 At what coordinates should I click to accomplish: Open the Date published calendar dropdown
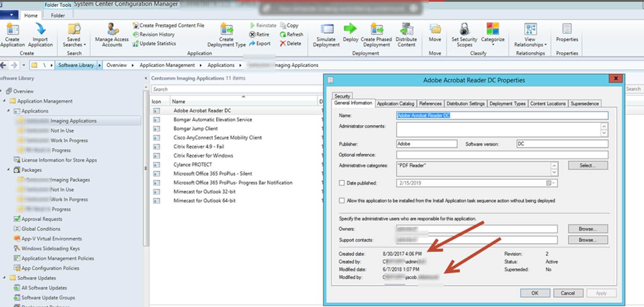pyautogui.click(x=551, y=183)
